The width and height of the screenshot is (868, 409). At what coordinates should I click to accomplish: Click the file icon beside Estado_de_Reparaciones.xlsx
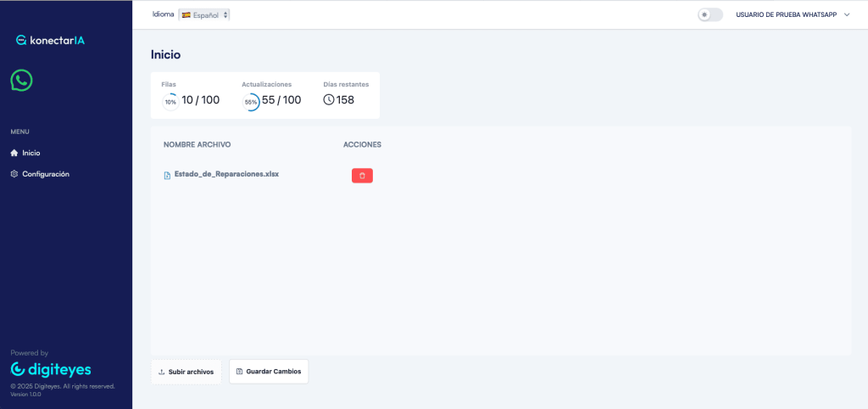coord(167,176)
